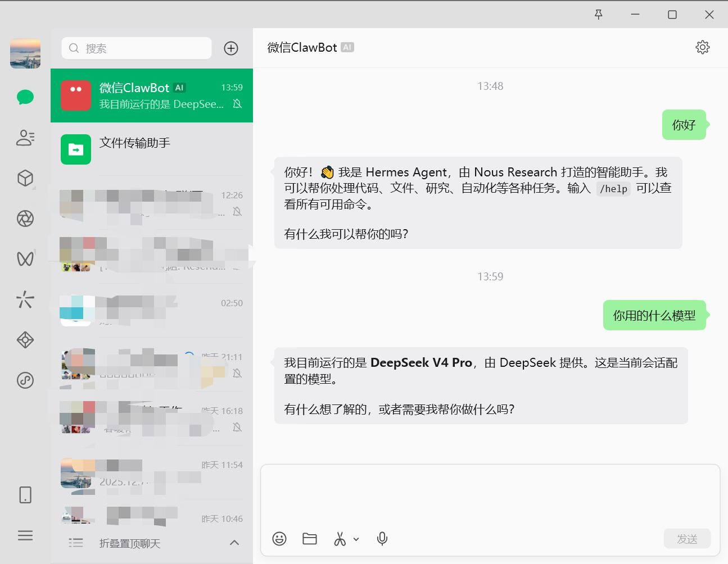The height and width of the screenshot is (564, 728).
Task: Click the 折叠置顶聊天 label
Action: [x=130, y=543]
